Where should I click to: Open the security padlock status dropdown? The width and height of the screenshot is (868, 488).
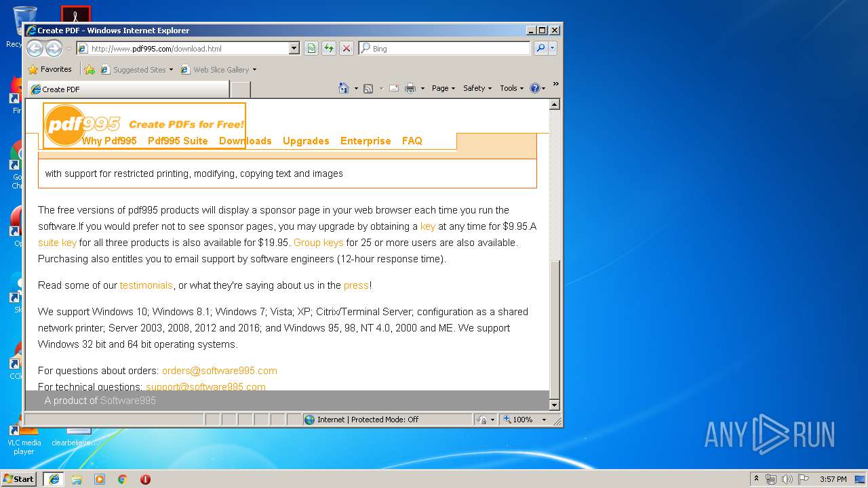click(486, 420)
